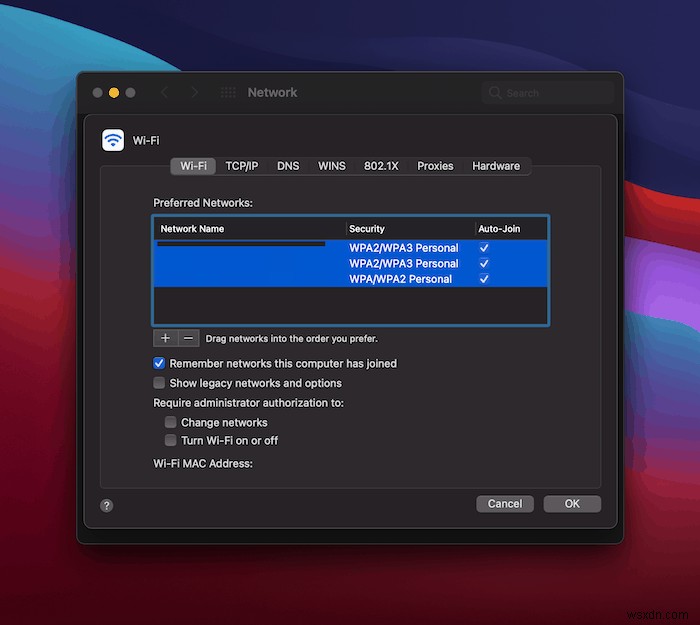Open the 802.1X tab
The image size is (700, 625).
(381, 166)
